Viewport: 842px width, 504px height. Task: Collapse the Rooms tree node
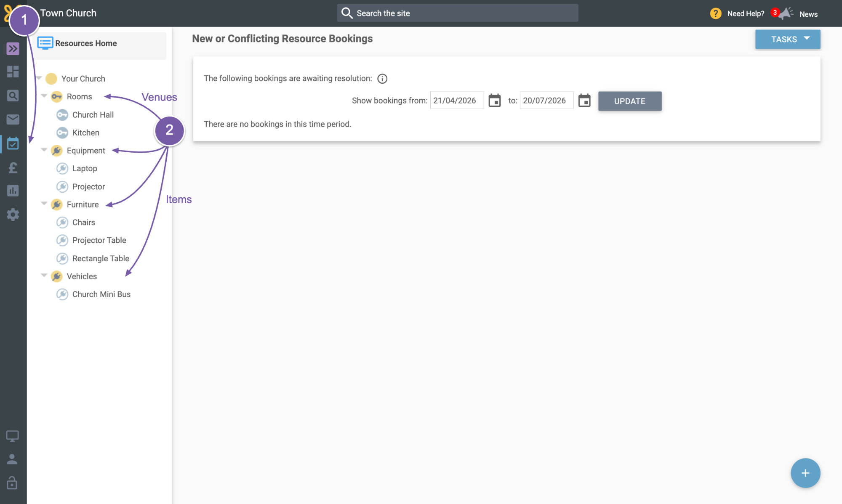click(x=44, y=96)
